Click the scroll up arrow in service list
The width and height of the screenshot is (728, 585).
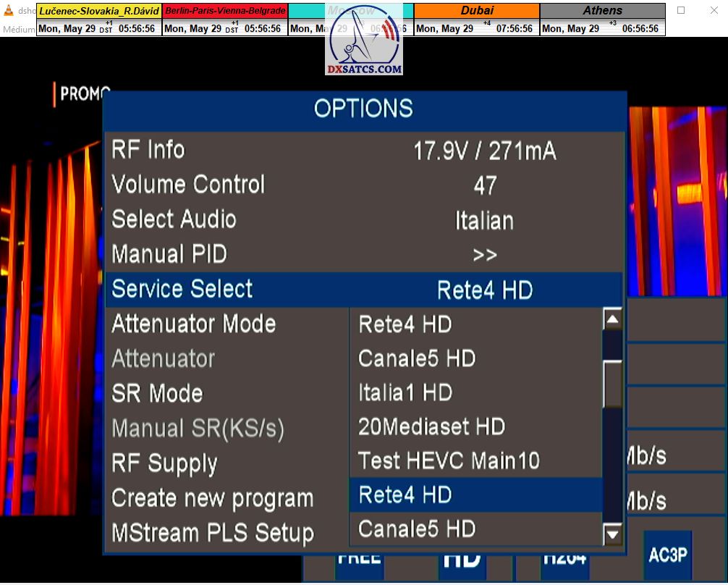click(612, 319)
